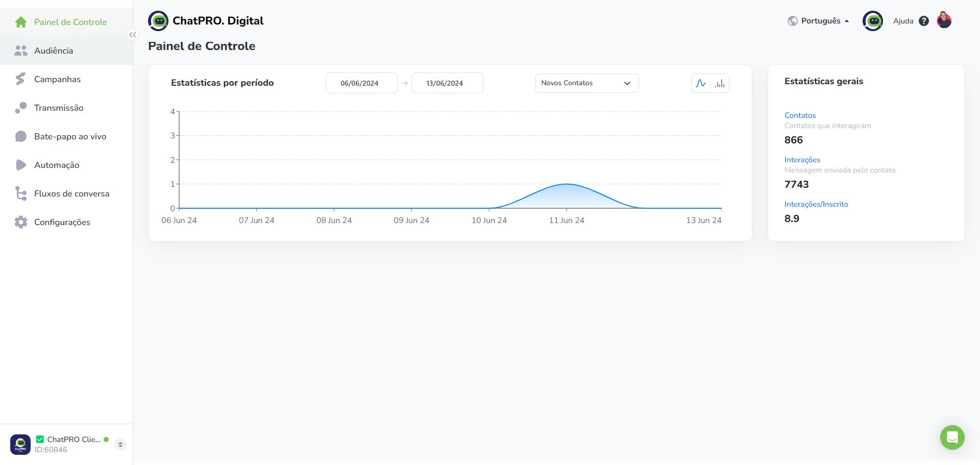Image resolution: width=980 pixels, height=465 pixels.
Task: Click the Interações statistics link
Action: coord(802,160)
